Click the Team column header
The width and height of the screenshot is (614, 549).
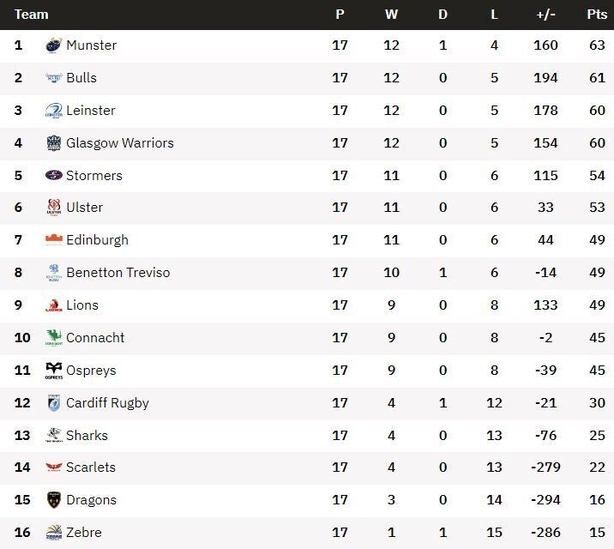click(x=31, y=14)
